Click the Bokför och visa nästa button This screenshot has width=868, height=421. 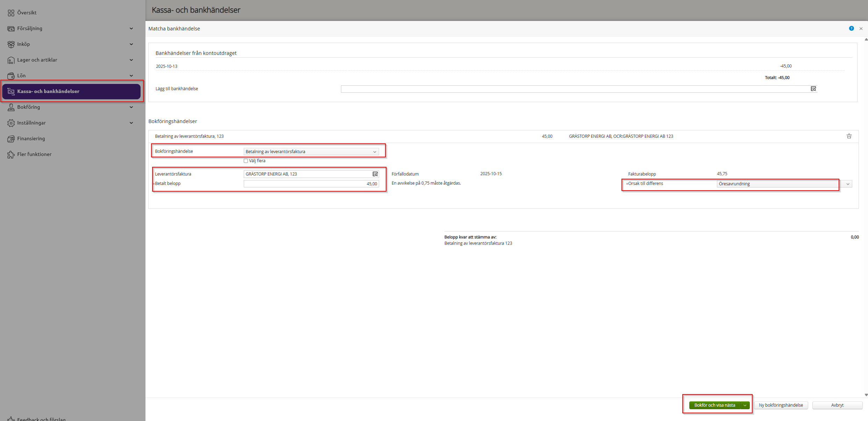pos(714,405)
